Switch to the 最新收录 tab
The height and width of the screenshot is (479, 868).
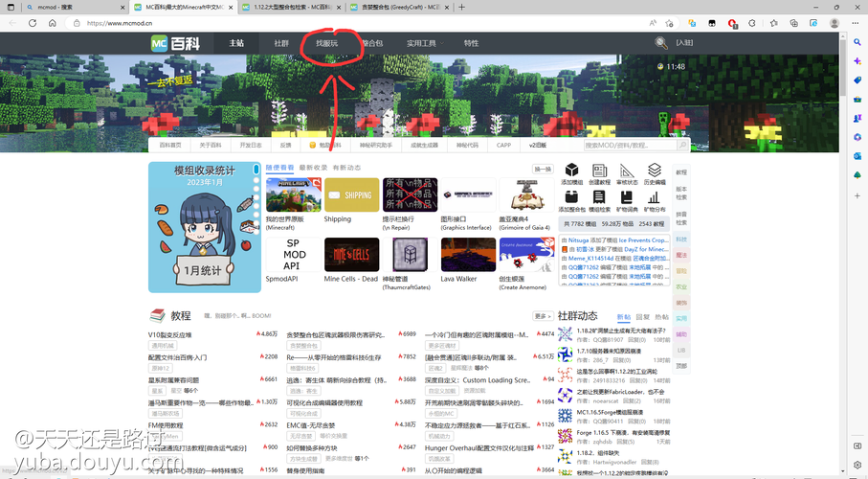click(313, 168)
